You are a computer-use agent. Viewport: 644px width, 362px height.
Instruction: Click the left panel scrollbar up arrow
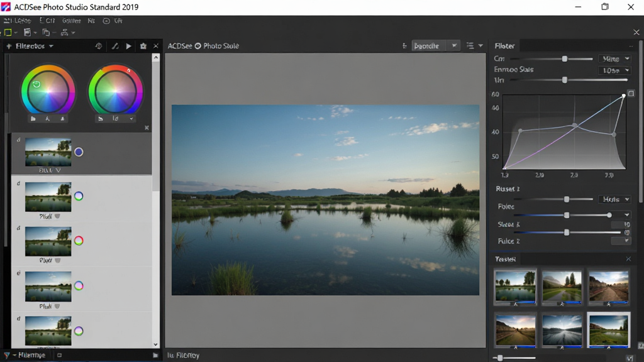156,58
